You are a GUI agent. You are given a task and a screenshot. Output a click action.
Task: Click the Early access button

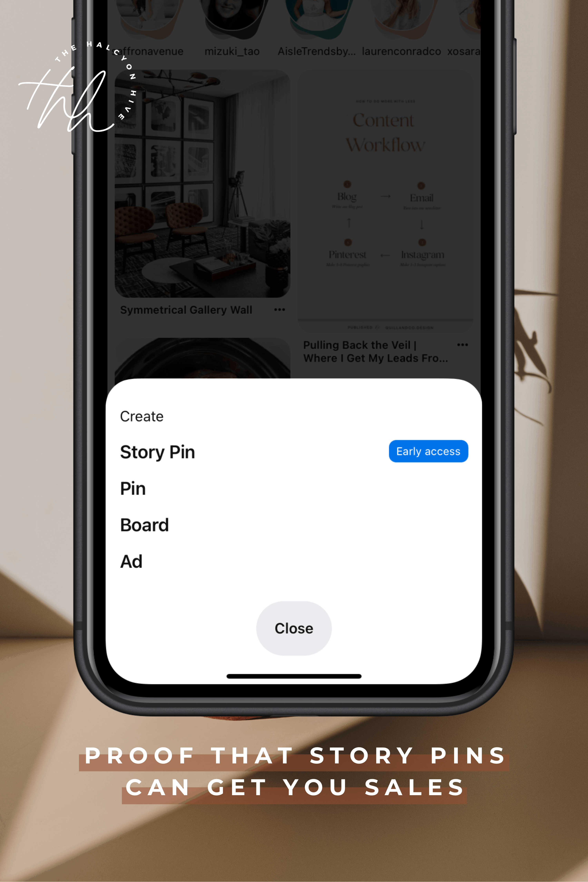[427, 451]
